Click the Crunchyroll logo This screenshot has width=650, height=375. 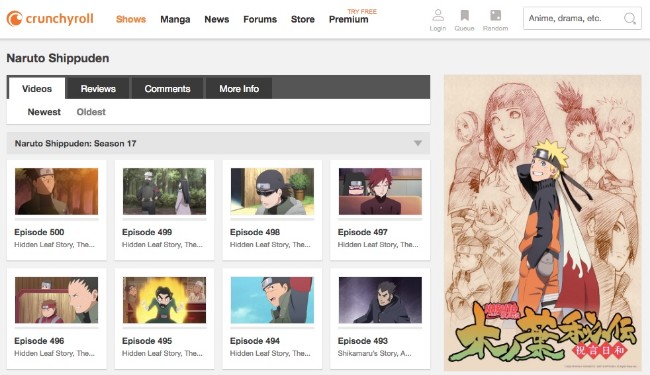(x=50, y=19)
